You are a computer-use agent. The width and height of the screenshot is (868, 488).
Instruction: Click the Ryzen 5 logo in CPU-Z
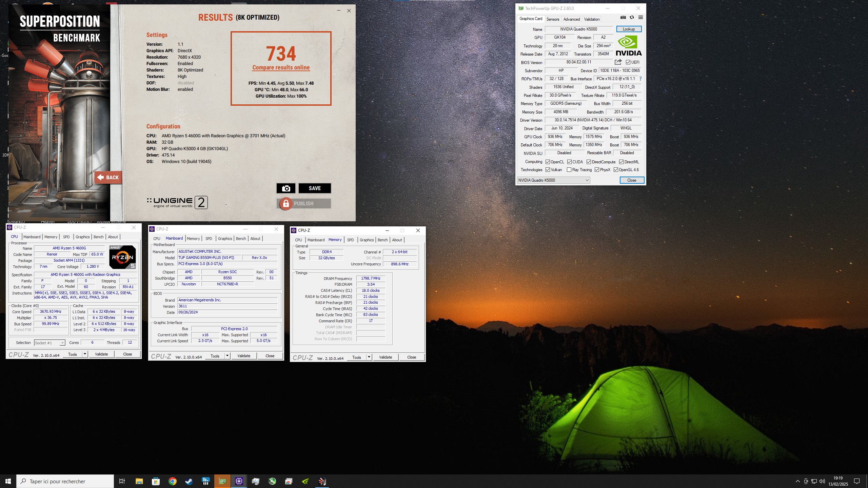click(122, 257)
